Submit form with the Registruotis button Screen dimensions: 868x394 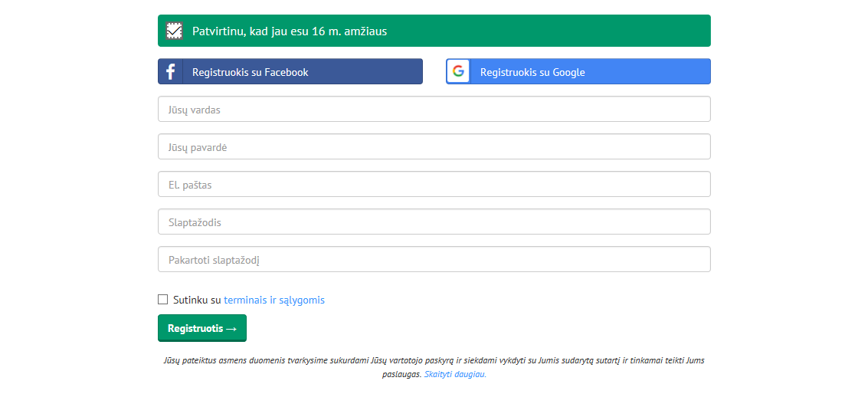(202, 328)
